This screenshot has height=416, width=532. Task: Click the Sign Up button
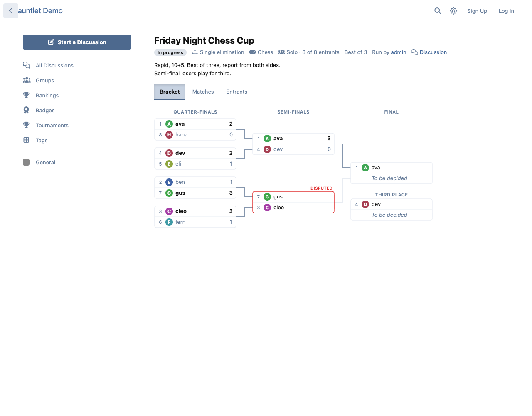(x=477, y=11)
